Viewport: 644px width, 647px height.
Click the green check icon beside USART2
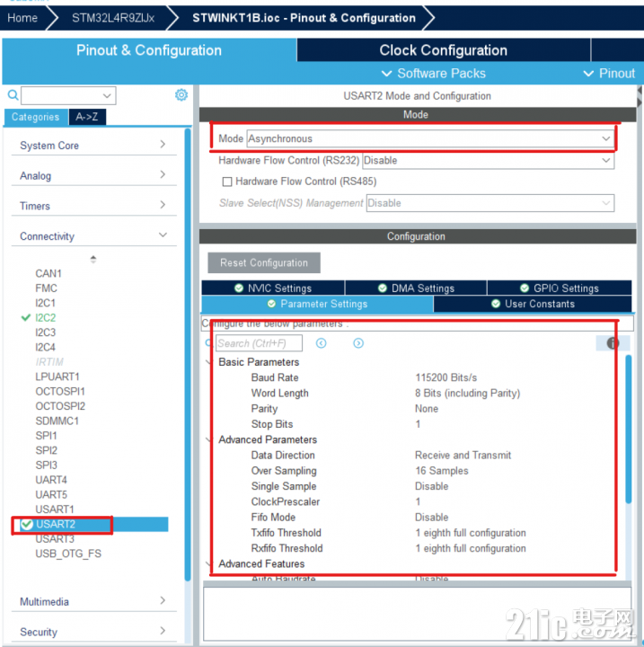pyautogui.click(x=27, y=524)
